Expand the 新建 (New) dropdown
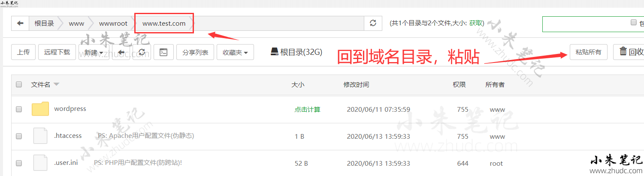 [x=94, y=52]
